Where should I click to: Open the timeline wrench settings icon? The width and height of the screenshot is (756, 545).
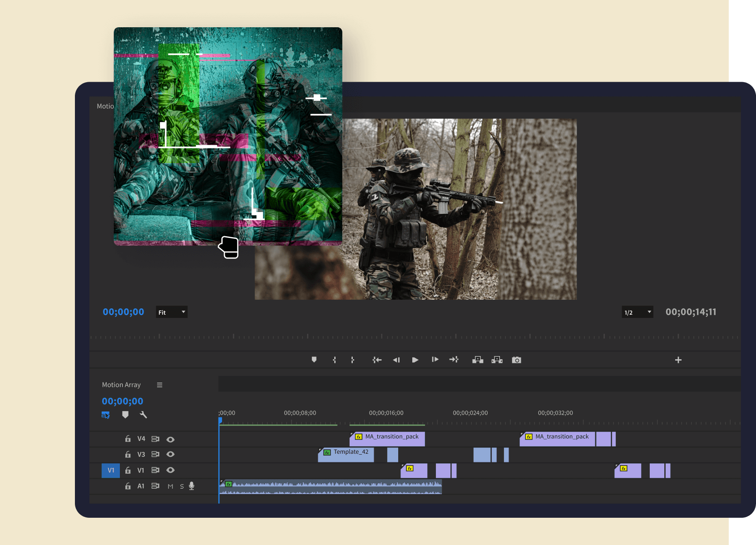click(143, 415)
